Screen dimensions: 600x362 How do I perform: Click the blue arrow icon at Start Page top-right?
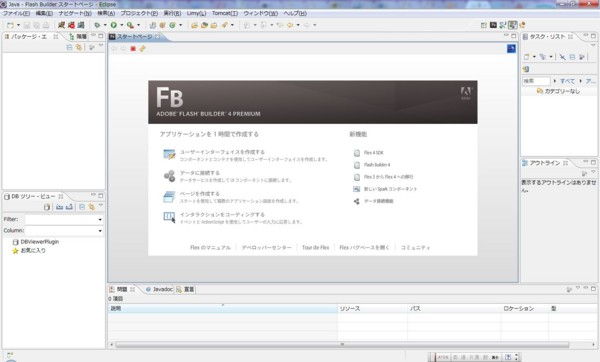tap(511, 49)
